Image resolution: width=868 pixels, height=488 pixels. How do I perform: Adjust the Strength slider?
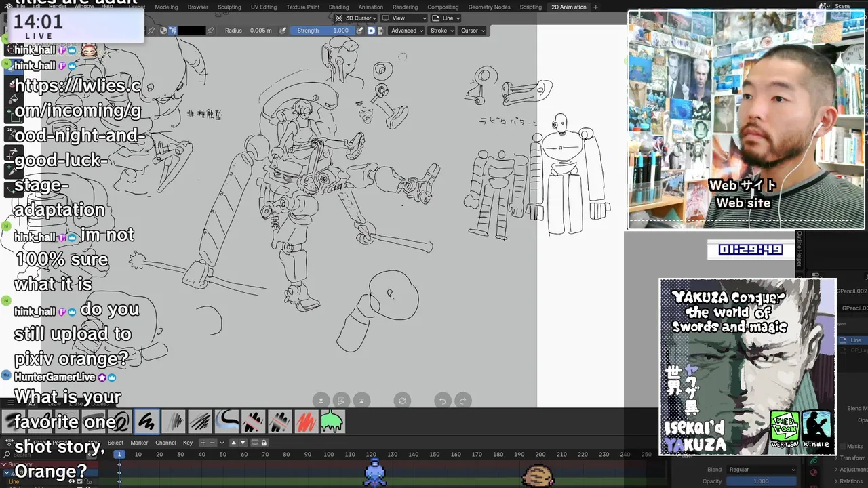pyautogui.click(x=322, y=30)
